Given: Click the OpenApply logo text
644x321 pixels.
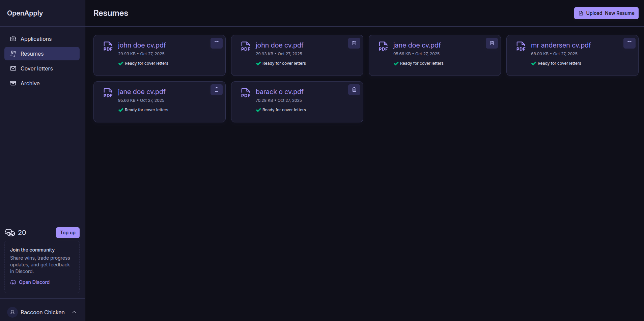Looking at the screenshot, I should tap(25, 13).
